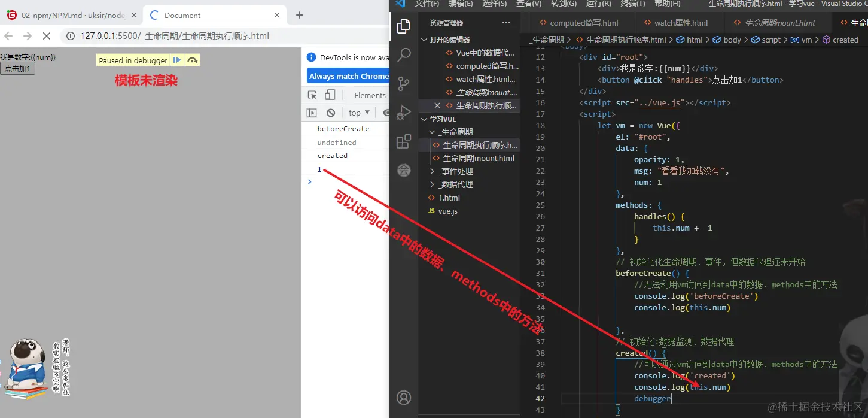868x418 pixels.
Task: Open the 运行(R) menu
Action: 598,4
